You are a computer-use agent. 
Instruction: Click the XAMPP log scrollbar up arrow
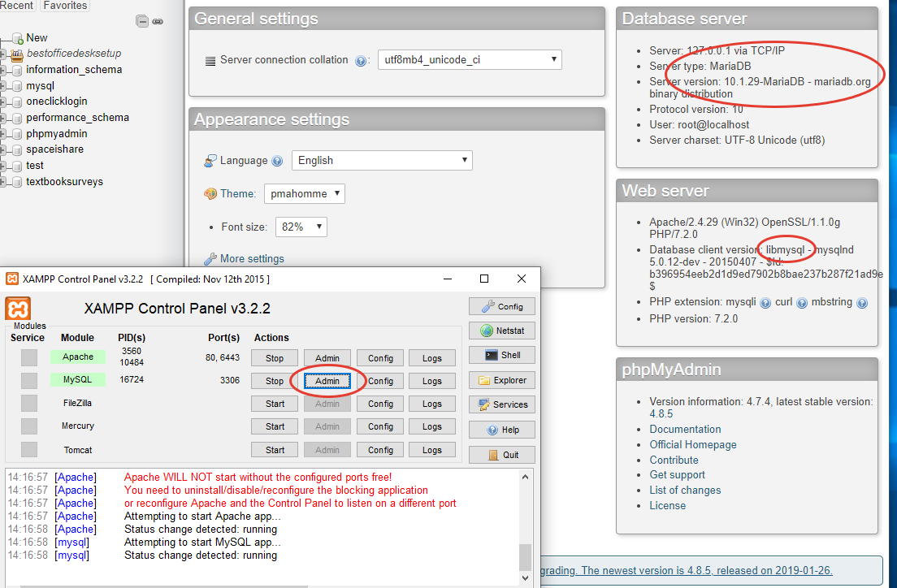pos(525,477)
